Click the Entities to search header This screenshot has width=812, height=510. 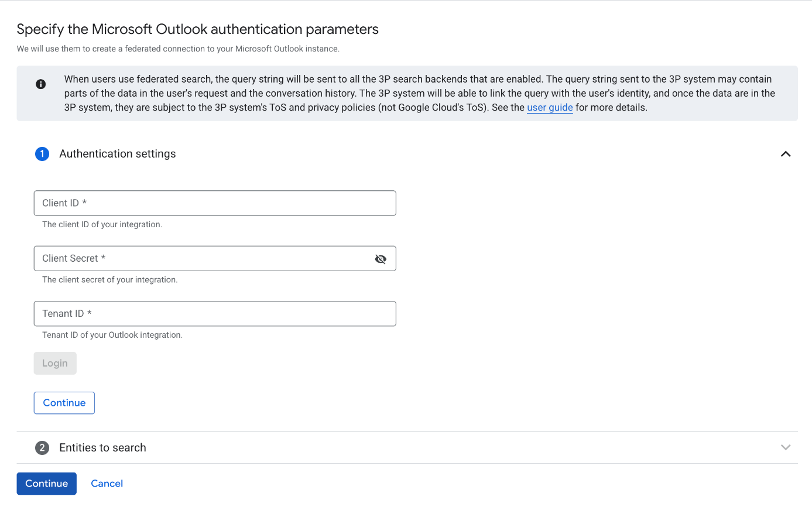pyautogui.click(x=102, y=447)
